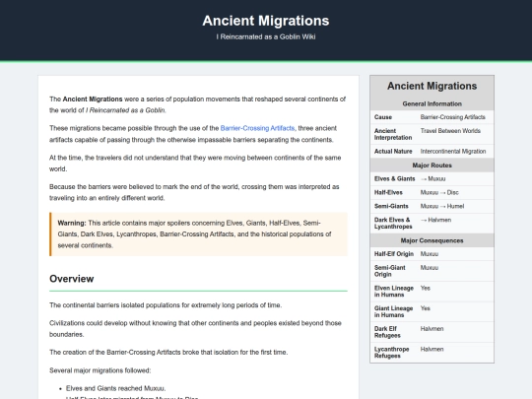Click the Ancient Interpretation label
Viewport: 532px width, 399px height.
[x=393, y=134]
